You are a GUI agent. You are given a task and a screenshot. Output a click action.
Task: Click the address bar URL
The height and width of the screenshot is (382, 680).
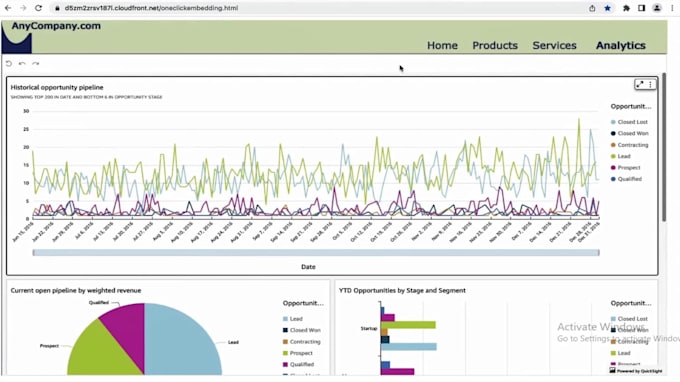(x=151, y=8)
